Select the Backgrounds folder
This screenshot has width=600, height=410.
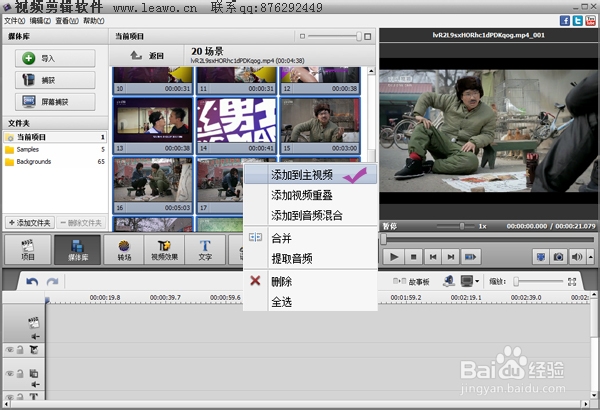tap(54, 162)
